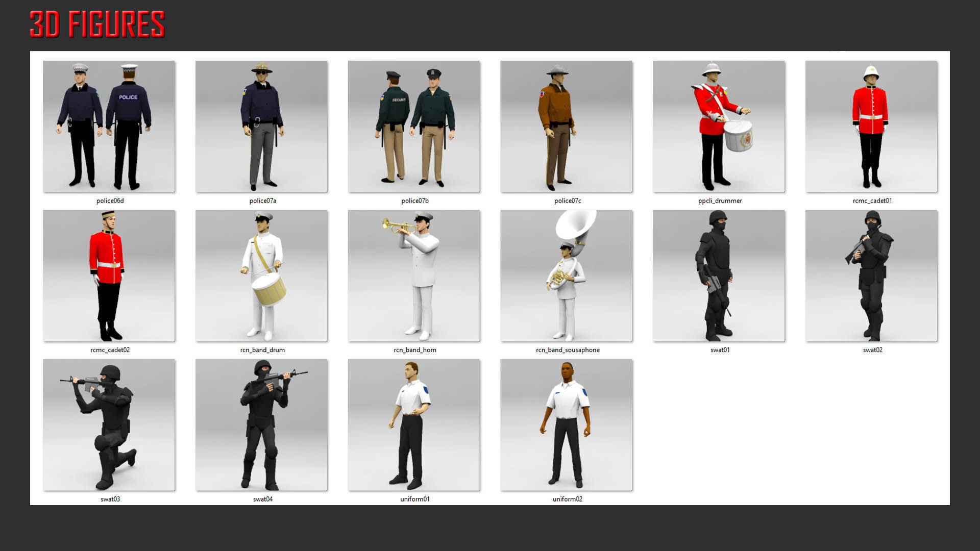Choose the rcn_band_drum figure thumbnail
Viewport: 980px width, 551px height.
[x=261, y=276]
